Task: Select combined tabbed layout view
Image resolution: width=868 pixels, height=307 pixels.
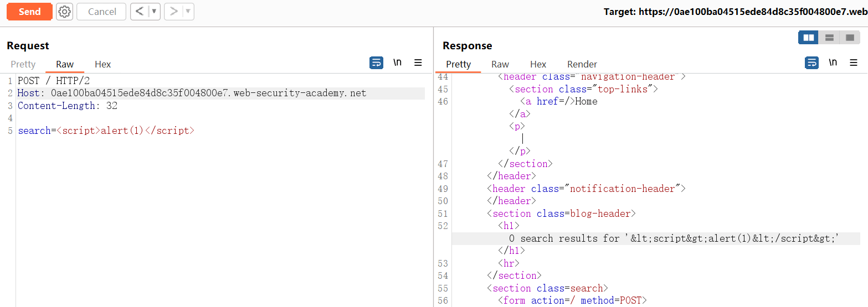Action: pos(850,38)
